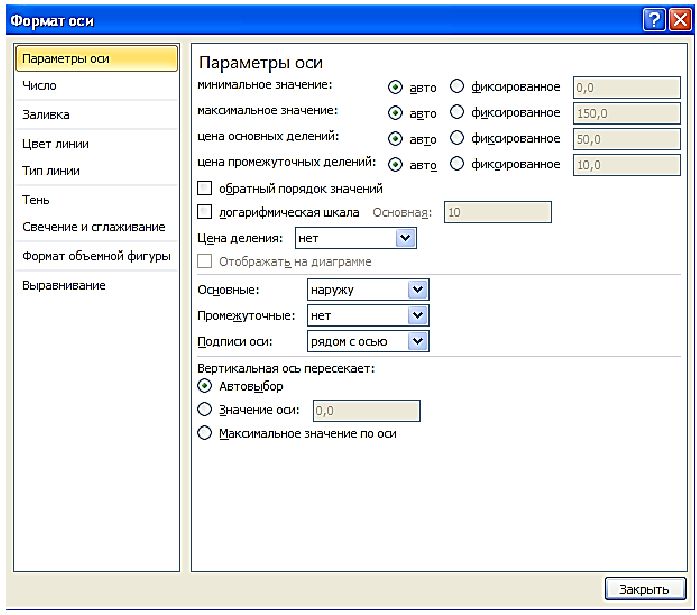Viewport: 697px width, 615px height.
Task: Tick Отображать на диаграмме checkbox
Action: coord(204,261)
